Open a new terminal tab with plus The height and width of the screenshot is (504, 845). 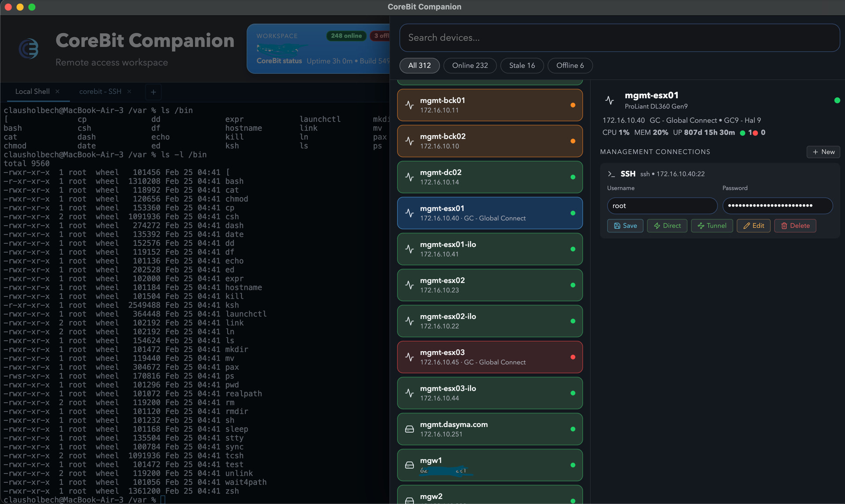[153, 92]
